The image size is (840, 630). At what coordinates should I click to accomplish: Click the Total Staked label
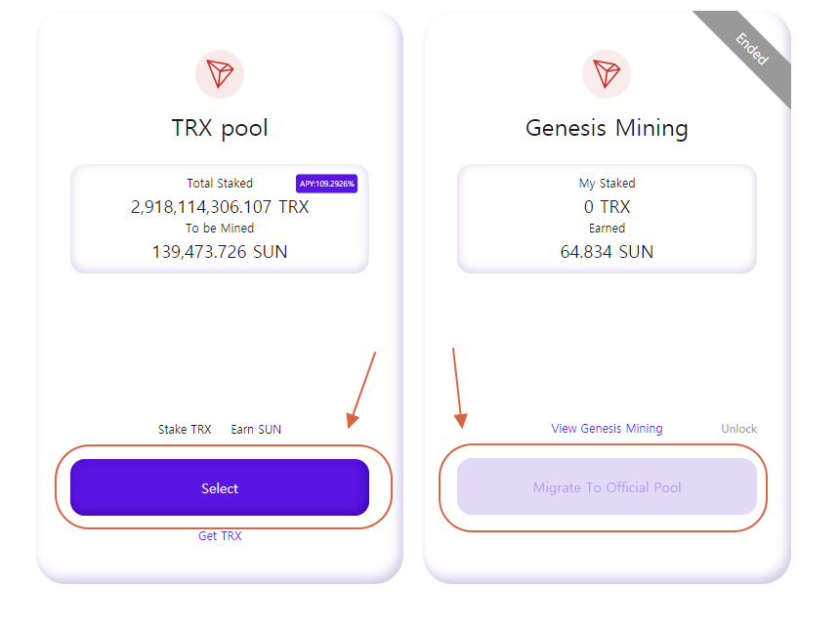click(220, 184)
